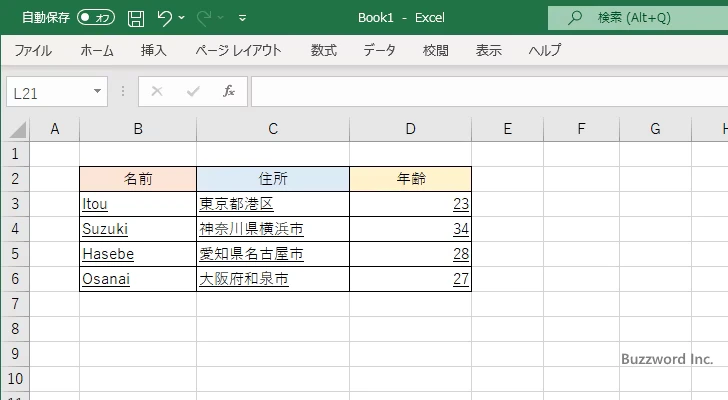Click the Redo arrow icon

pyautogui.click(x=204, y=18)
